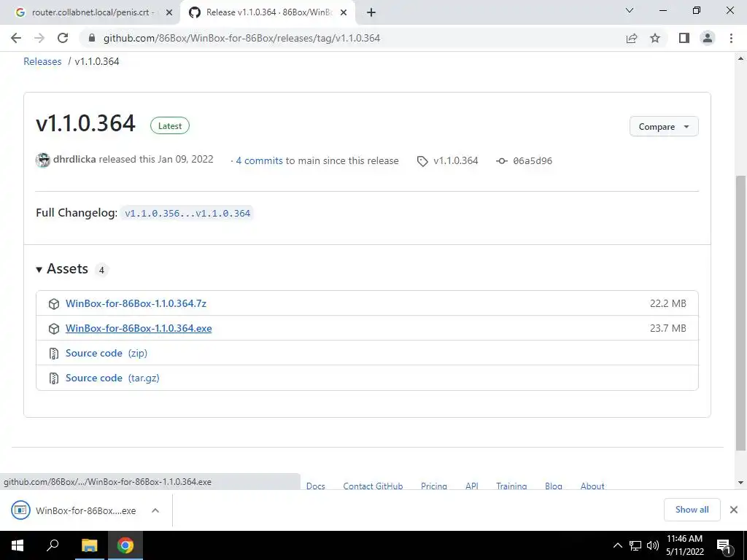Go forward in browser history

[x=39, y=38]
